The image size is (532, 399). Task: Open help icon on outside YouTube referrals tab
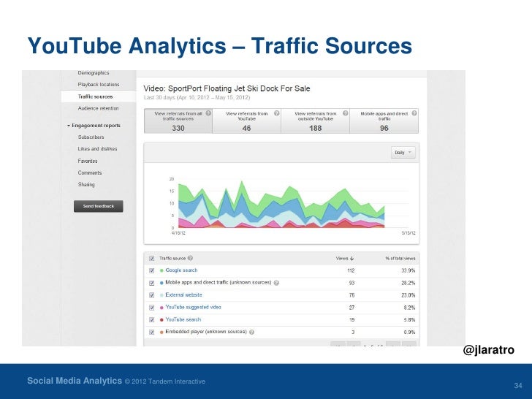click(346, 113)
